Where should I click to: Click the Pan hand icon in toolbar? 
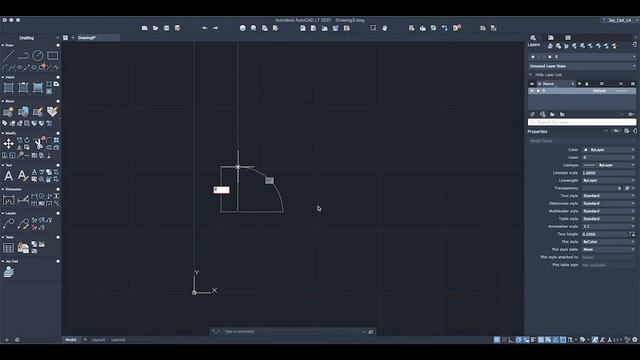[x=384, y=28]
